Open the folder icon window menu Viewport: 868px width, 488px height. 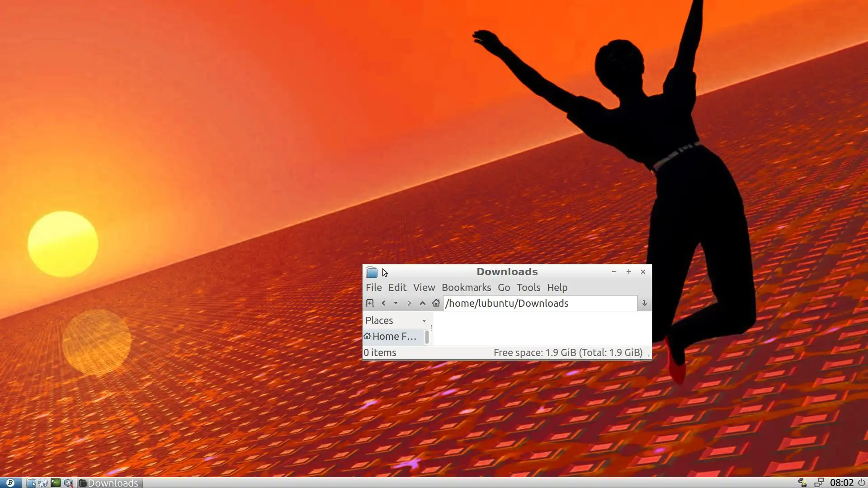[372, 272]
